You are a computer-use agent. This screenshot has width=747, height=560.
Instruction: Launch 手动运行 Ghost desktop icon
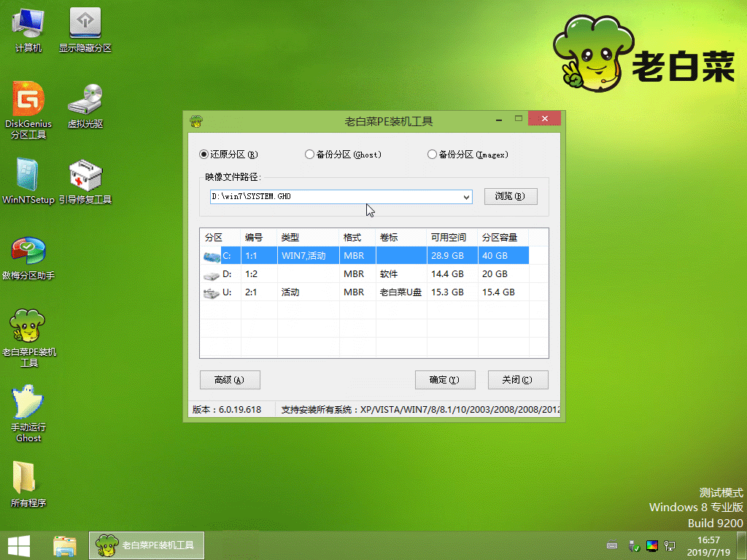[x=28, y=413]
